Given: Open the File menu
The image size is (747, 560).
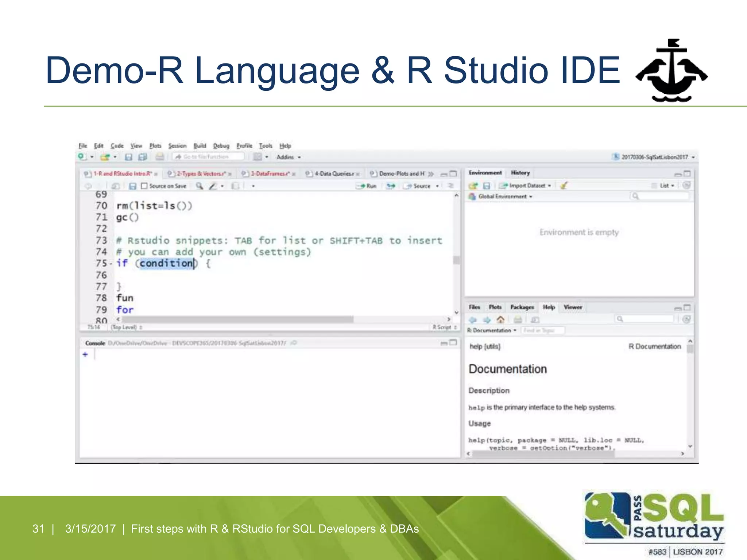Looking at the screenshot, I should click(x=83, y=145).
